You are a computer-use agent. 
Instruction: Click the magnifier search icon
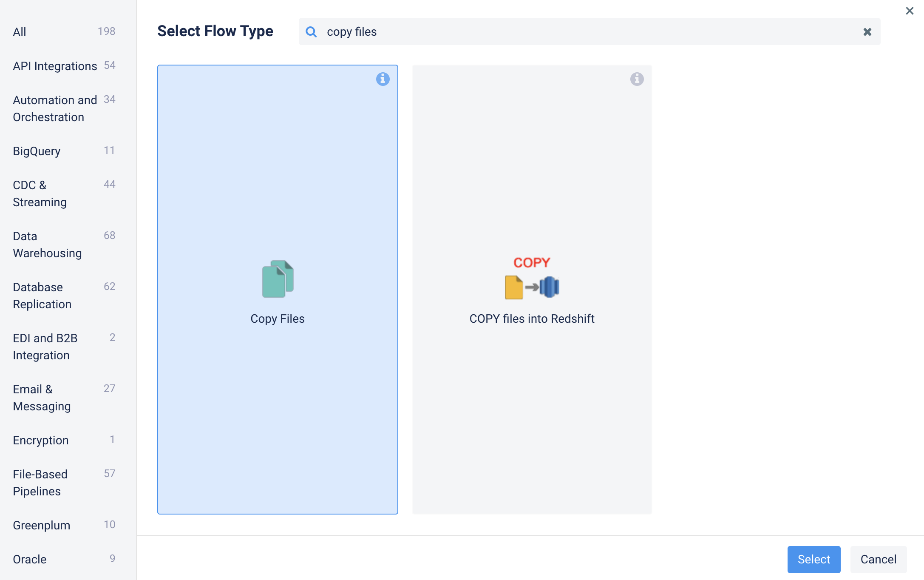tap(311, 32)
